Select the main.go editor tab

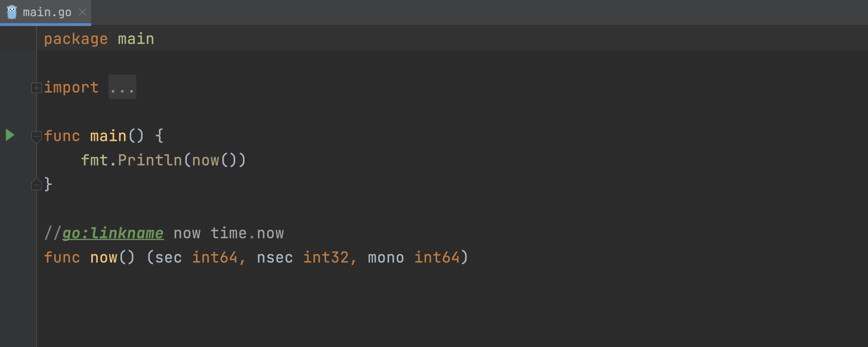pos(46,12)
